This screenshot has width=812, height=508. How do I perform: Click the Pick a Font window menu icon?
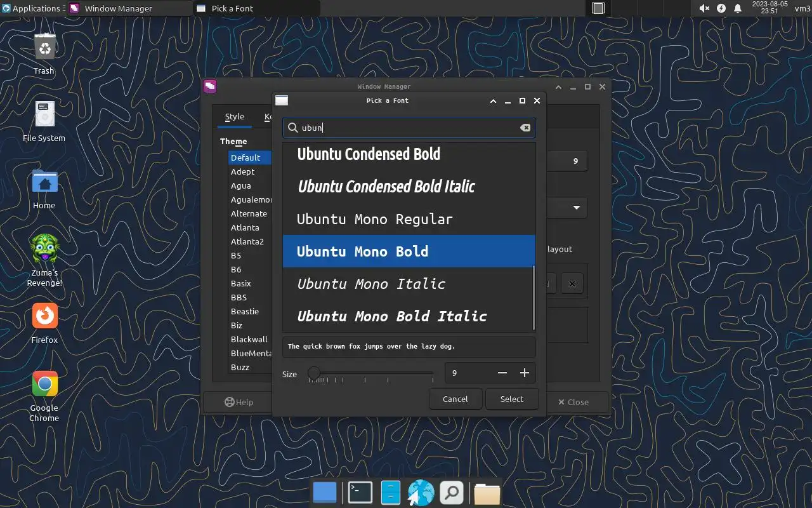(x=282, y=100)
